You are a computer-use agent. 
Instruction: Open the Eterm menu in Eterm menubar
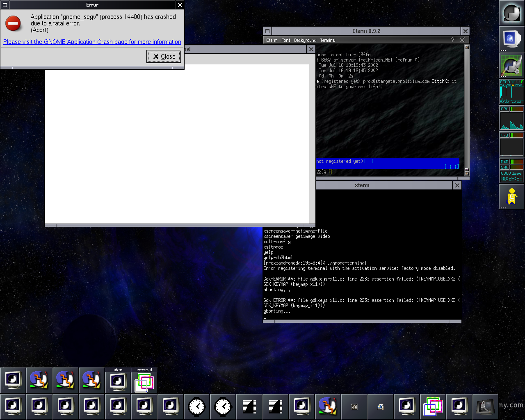point(272,40)
